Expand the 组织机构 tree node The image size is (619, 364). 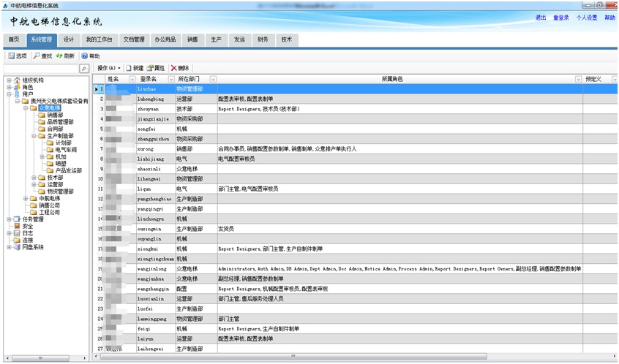coord(9,80)
